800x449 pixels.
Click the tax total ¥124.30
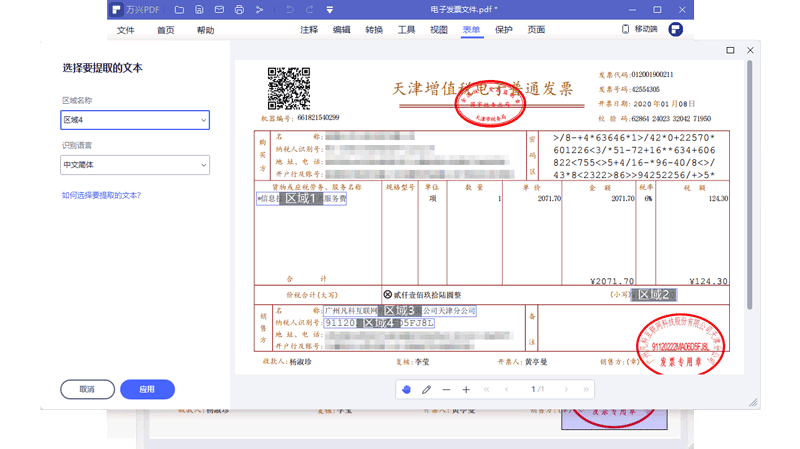(x=708, y=281)
